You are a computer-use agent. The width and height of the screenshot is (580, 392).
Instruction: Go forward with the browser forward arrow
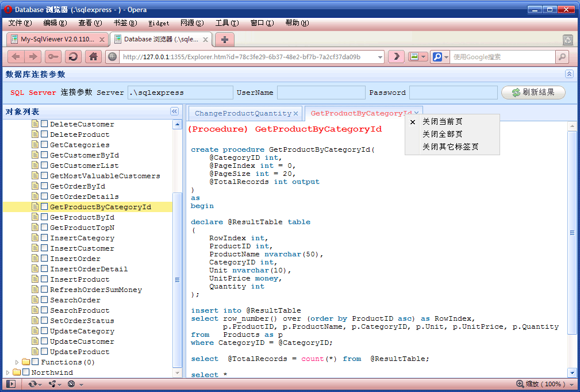click(x=33, y=57)
